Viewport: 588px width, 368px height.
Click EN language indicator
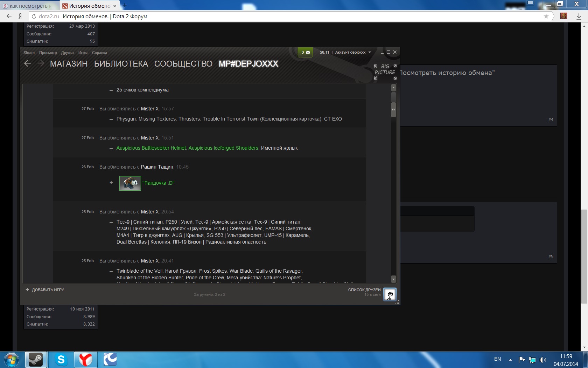pos(497,359)
